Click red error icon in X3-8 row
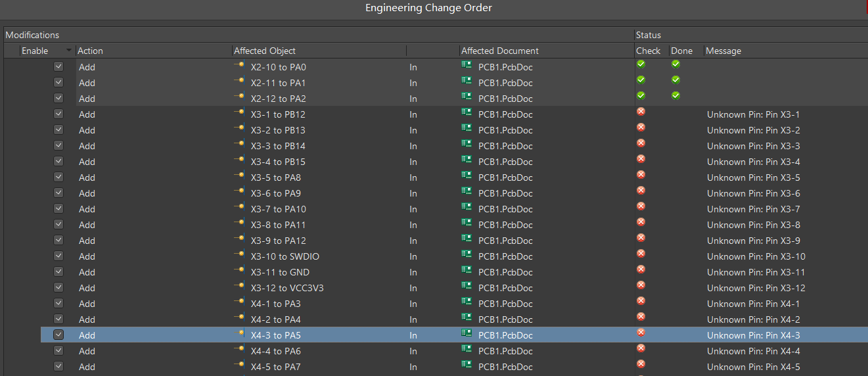The width and height of the screenshot is (868, 376). [641, 222]
